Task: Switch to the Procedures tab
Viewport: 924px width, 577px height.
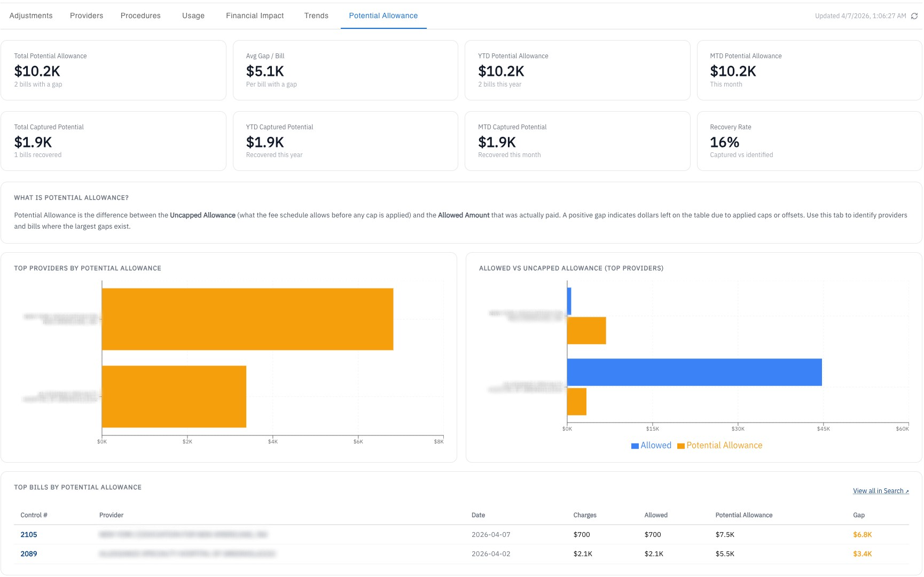Action: [140, 15]
